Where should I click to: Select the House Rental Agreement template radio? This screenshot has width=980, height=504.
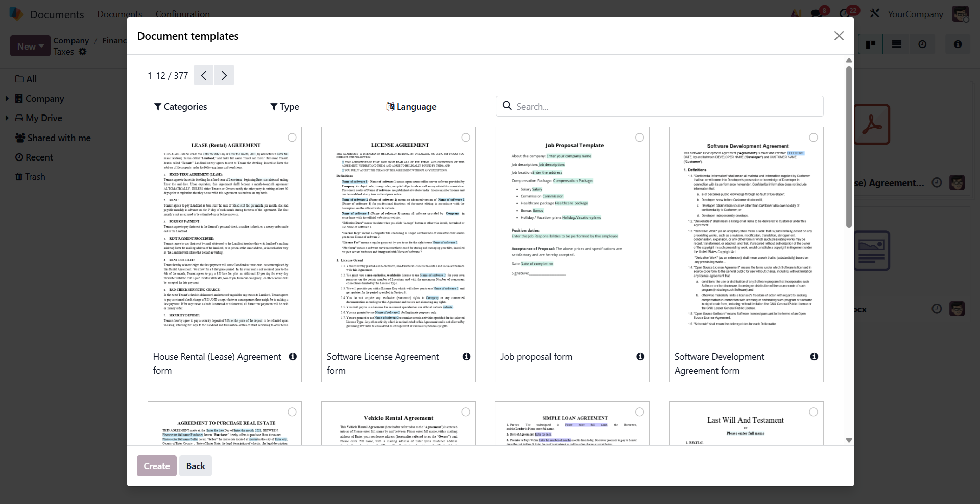pos(292,138)
